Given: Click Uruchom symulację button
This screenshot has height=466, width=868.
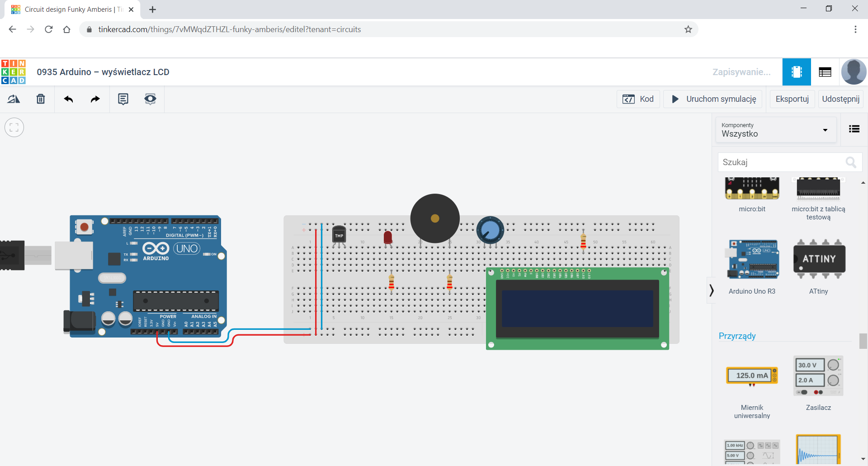Looking at the screenshot, I should 712,99.
